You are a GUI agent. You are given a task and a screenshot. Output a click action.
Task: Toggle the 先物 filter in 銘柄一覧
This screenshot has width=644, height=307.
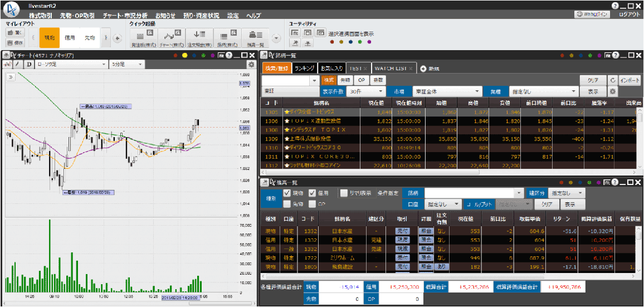pyautogui.click(x=345, y=80)
